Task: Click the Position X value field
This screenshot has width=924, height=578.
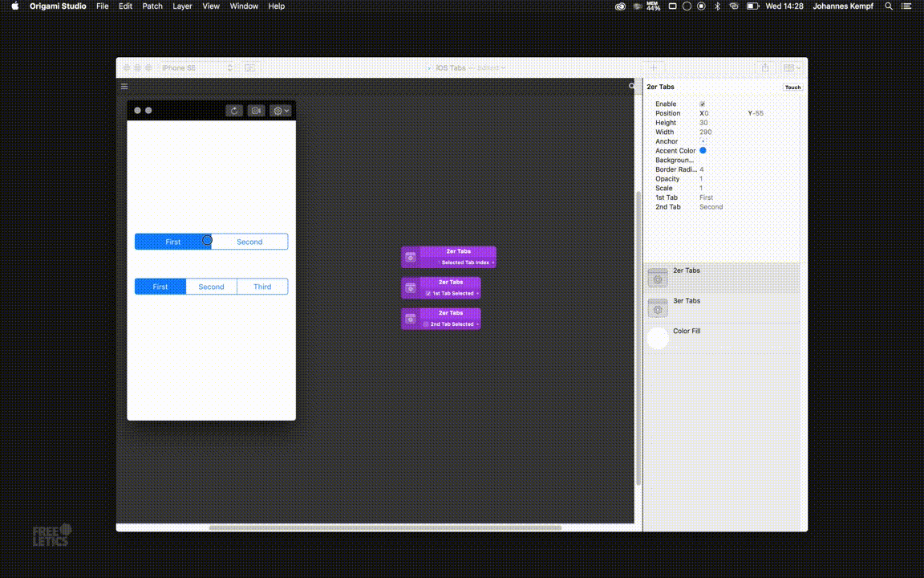Action: point(707,113)
